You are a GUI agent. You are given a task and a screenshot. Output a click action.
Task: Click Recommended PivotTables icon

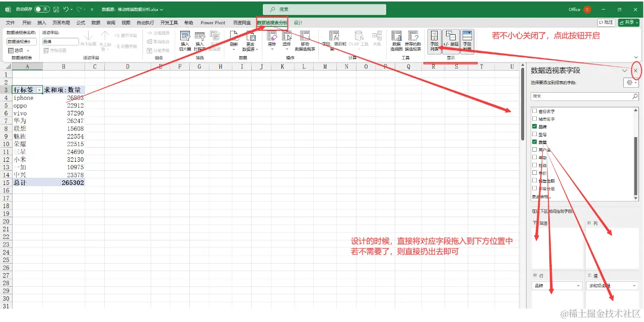[x=413, y=35]
